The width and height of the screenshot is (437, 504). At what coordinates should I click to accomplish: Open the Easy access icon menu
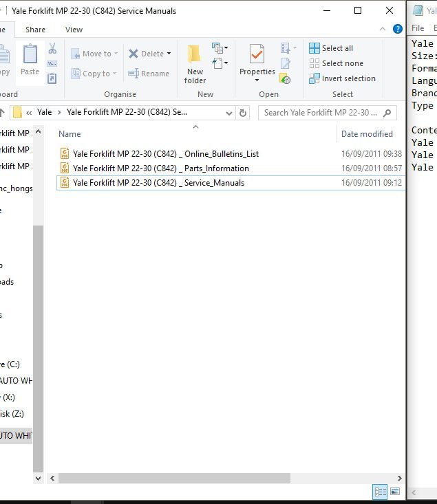220,63
